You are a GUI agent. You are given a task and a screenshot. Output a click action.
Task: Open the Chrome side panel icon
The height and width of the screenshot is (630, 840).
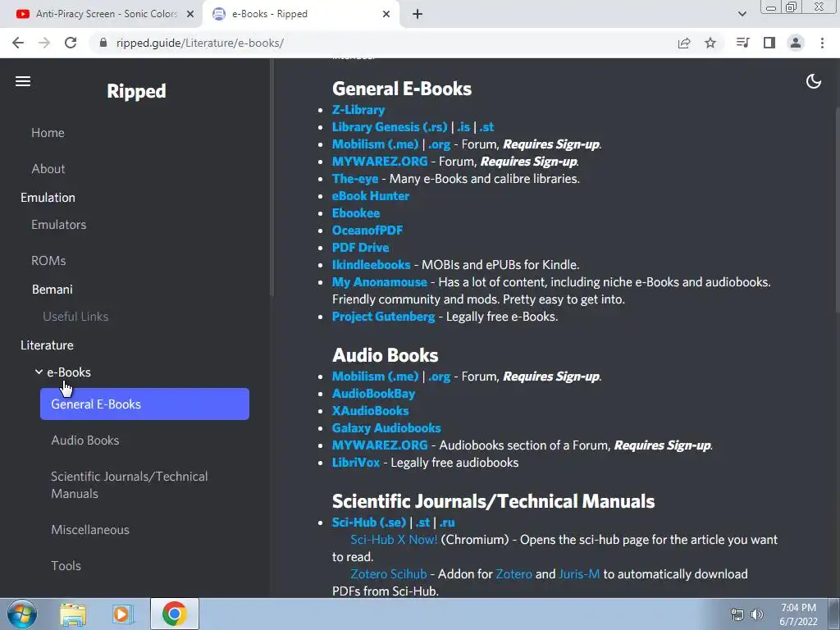click(769, 43)
